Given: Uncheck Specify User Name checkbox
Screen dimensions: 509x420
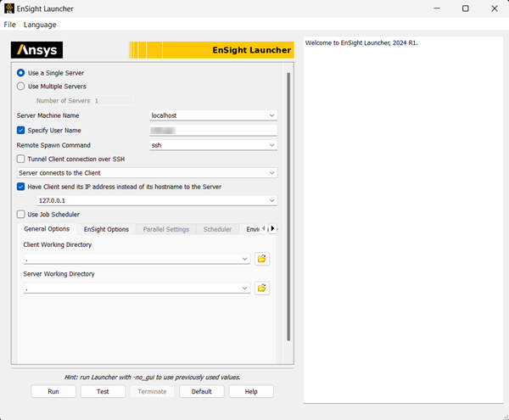Looking at the screenshot, I should 20,130.
